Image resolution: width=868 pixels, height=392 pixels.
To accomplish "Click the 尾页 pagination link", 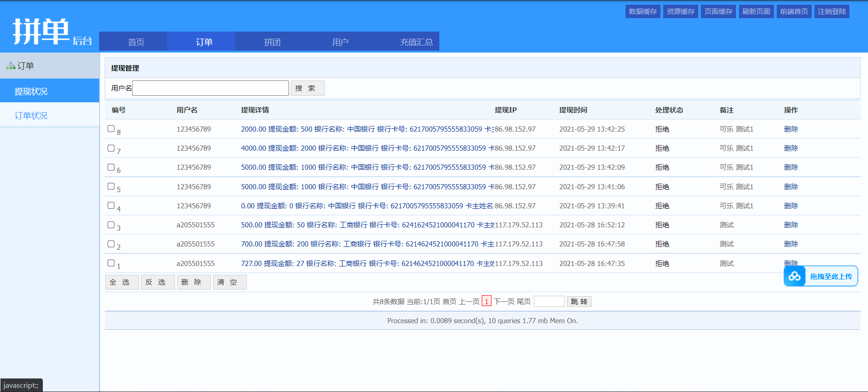I will (524, 301).
